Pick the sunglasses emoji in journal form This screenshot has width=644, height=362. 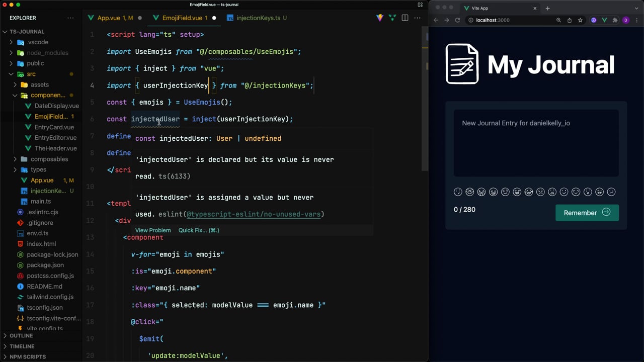click(x=470, y=192)
